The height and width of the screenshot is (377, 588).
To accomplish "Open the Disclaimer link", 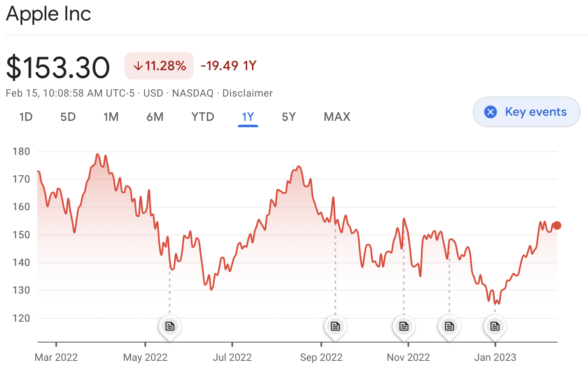I will pyautogui.click(x=247, y=93).
